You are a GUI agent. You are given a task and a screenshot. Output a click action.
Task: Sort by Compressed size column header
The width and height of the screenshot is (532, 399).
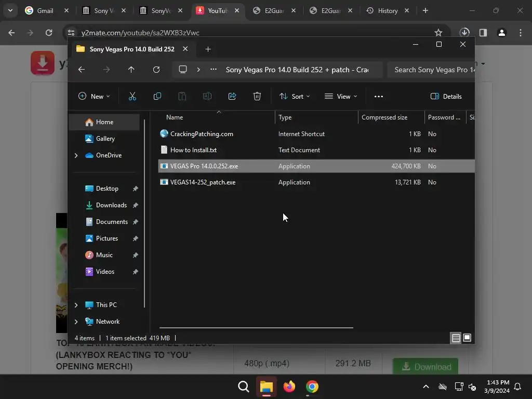click(390, 117)
